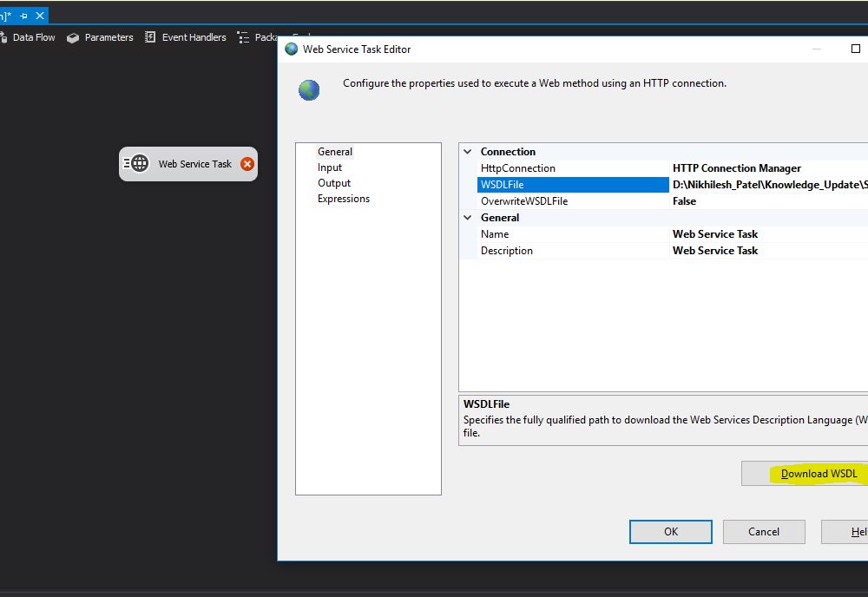Edit the Description value Web Service Task
This screenshot has width=868, height=597.
715,251
